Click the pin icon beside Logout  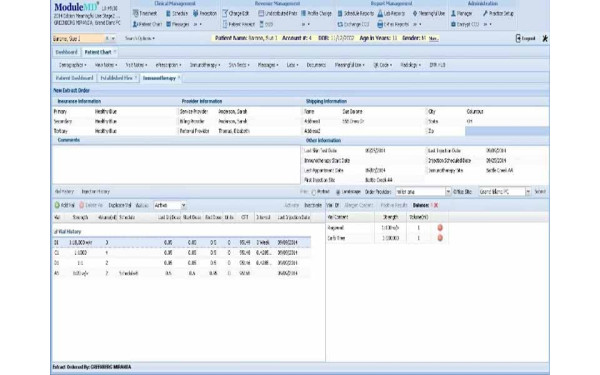click(x=545, y=38)
